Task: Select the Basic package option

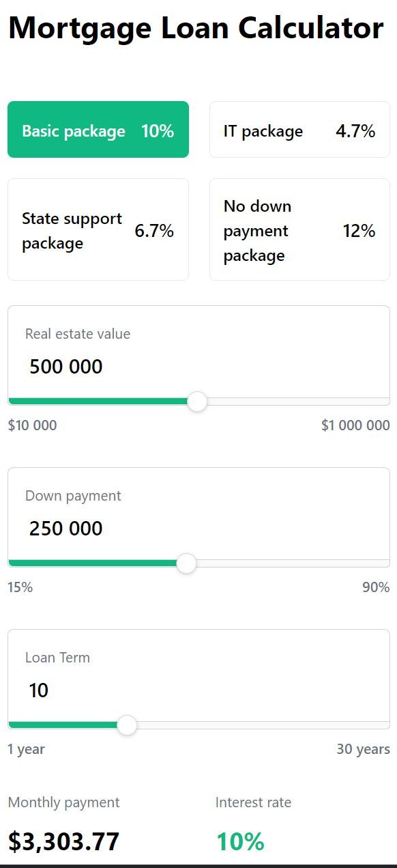Action: coord(98,130)
